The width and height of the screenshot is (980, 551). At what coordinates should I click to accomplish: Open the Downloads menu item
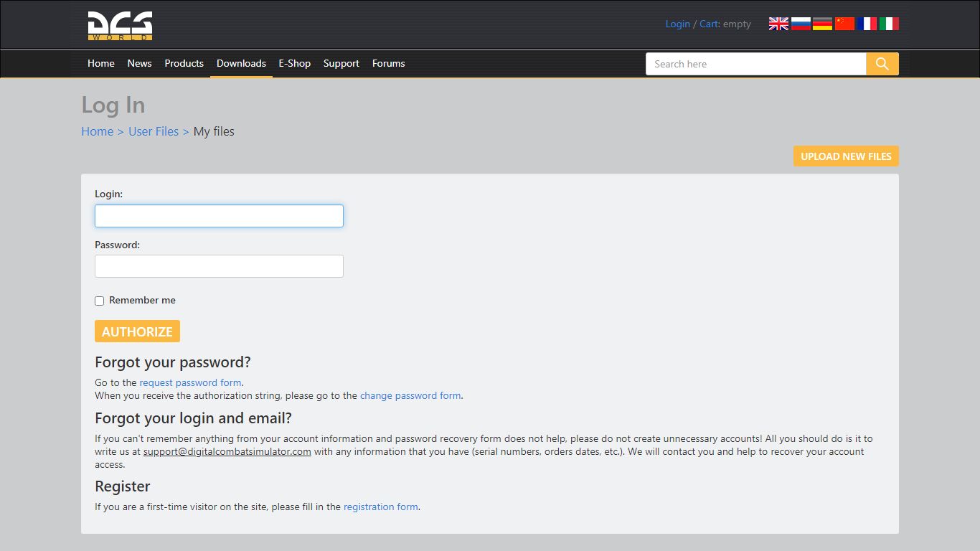241,63
